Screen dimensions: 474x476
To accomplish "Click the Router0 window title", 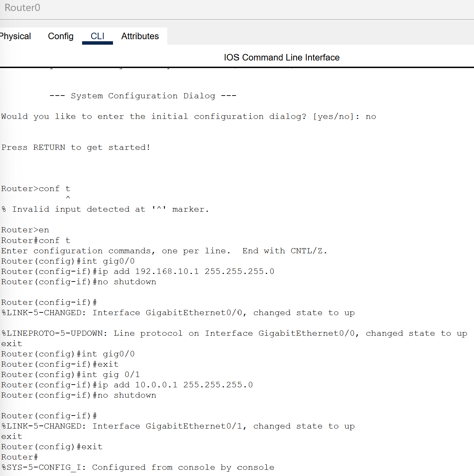I will (22, 8).
